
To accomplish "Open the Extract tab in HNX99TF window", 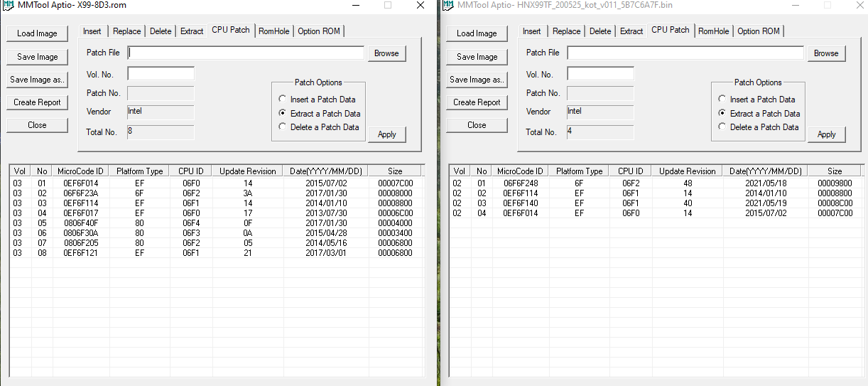I will [631, 31].
